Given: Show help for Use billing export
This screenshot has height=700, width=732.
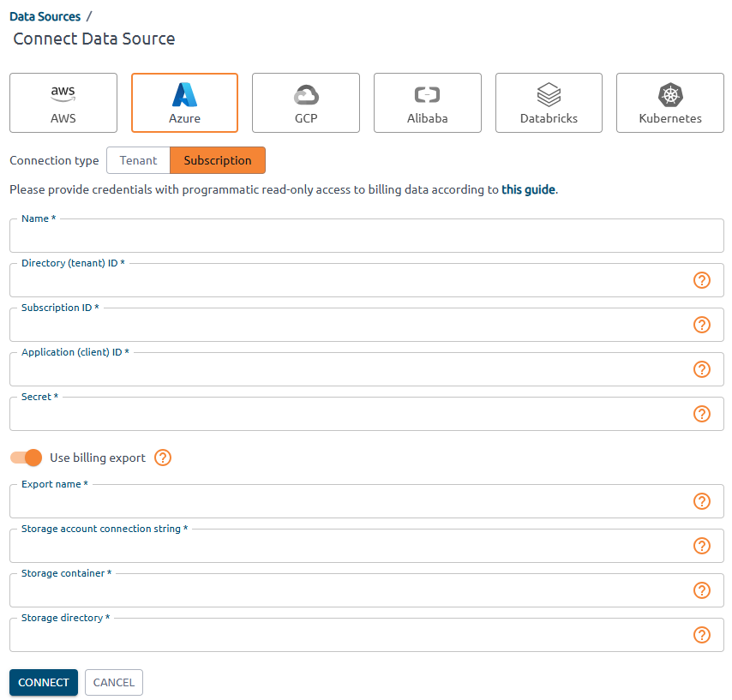Looking at the screenshot, I should [x=163, y=458].
